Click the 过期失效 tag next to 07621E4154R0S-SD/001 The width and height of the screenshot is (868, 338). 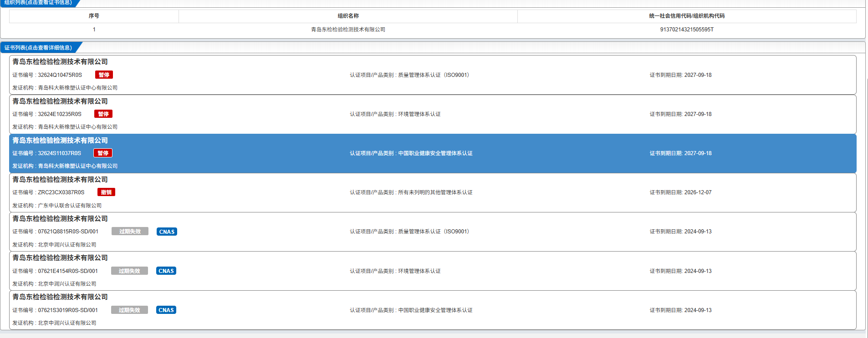click(129, 271)
